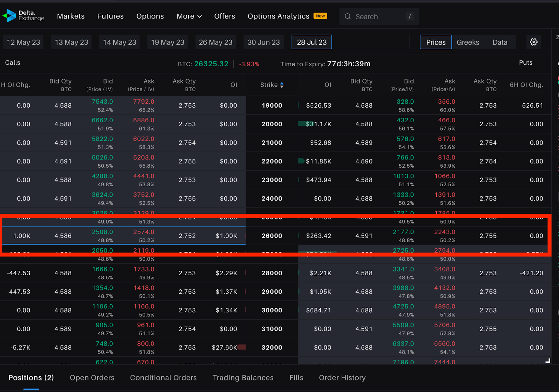The width and height of the screenshot is (559, 392).
Task: Open chain settings via the gear icon
Action: point(533,42)
